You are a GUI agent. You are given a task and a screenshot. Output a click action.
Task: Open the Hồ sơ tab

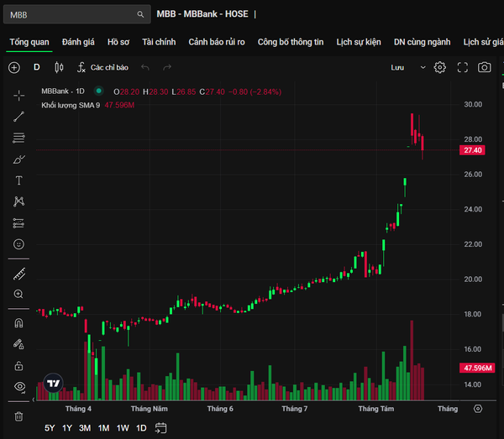[x=118, y=42]
